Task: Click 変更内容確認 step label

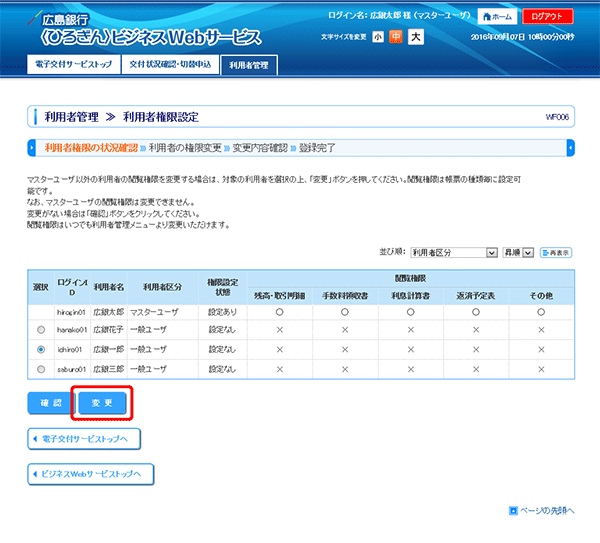Action: point(260,148)
